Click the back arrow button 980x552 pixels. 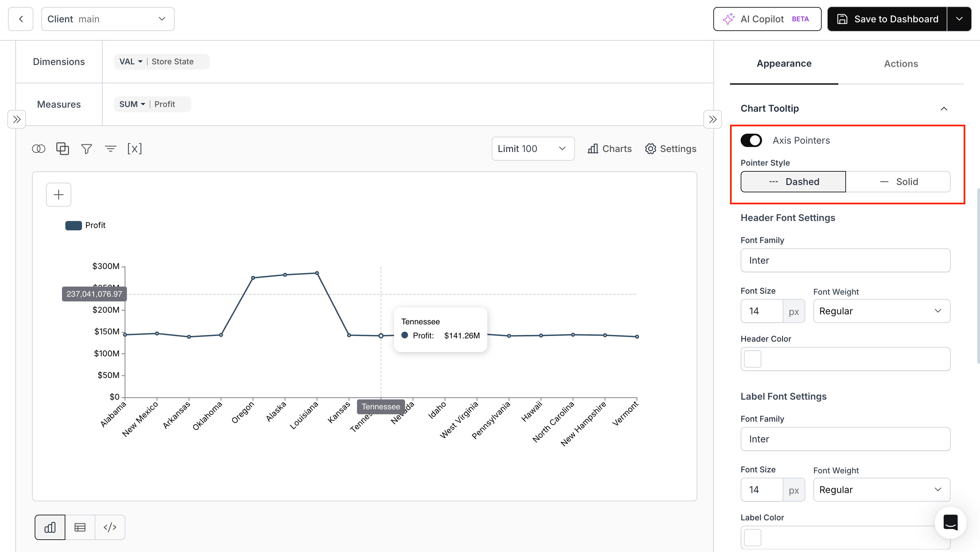click(21, 19)
